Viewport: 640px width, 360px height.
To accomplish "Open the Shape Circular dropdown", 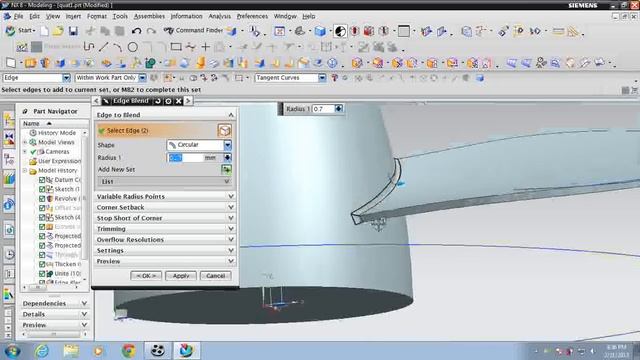I will 227,145.
